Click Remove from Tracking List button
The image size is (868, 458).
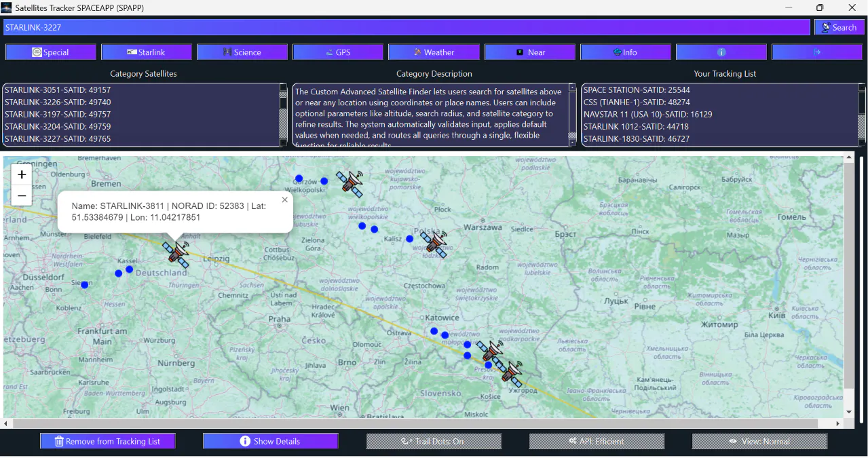point(107,441)
